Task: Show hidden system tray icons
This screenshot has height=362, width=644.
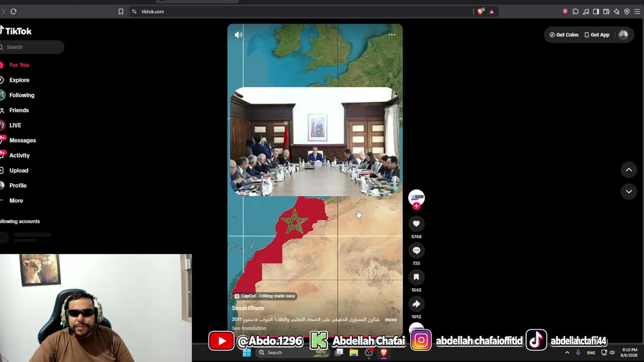Action: tap(567, 352)
